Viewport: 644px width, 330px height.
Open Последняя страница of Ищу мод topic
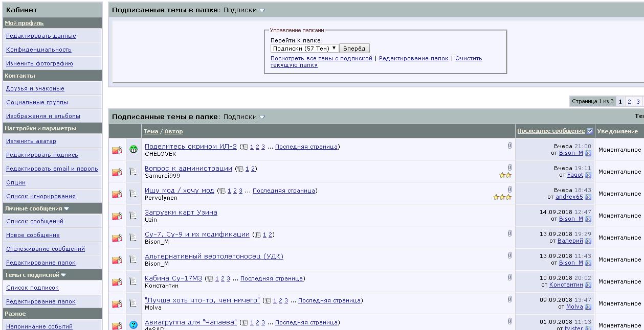(x=284, y=191)
